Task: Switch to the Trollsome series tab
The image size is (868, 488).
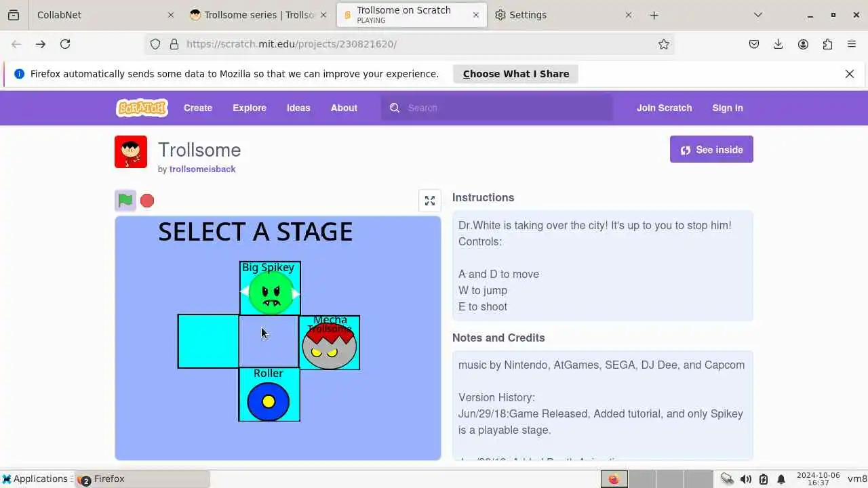Action: 258,15
